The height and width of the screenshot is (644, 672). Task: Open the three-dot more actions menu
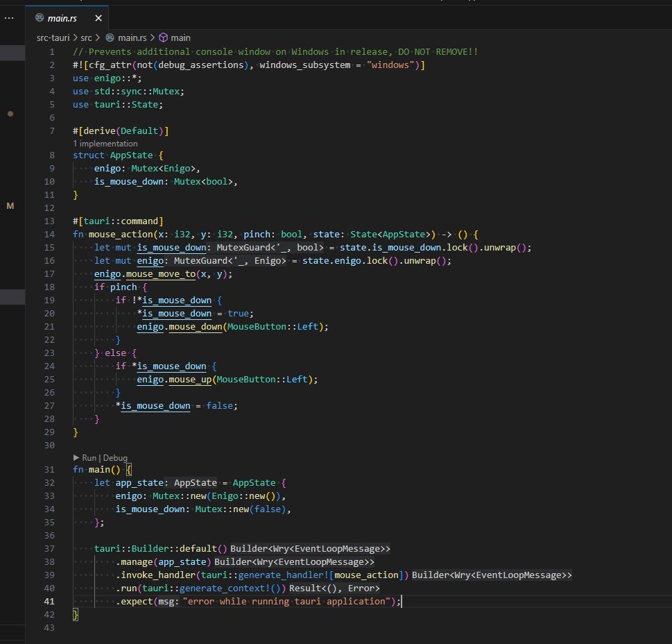(9, 18)
